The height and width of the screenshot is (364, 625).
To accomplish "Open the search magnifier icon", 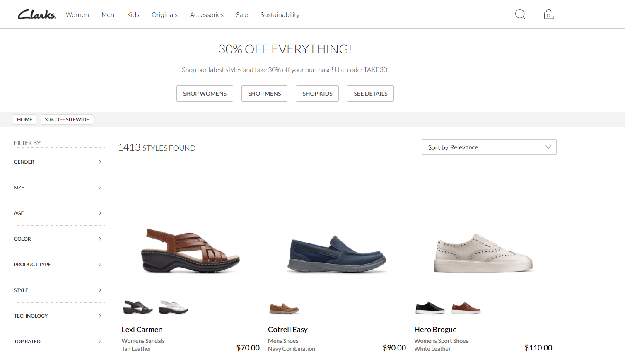I will point(520,14).
